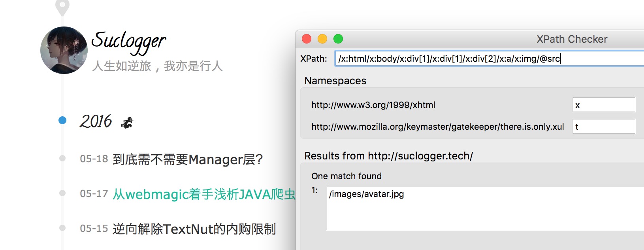Edit the XUL namespace prefix field t

pyautogui.click(x=604, y=127)
